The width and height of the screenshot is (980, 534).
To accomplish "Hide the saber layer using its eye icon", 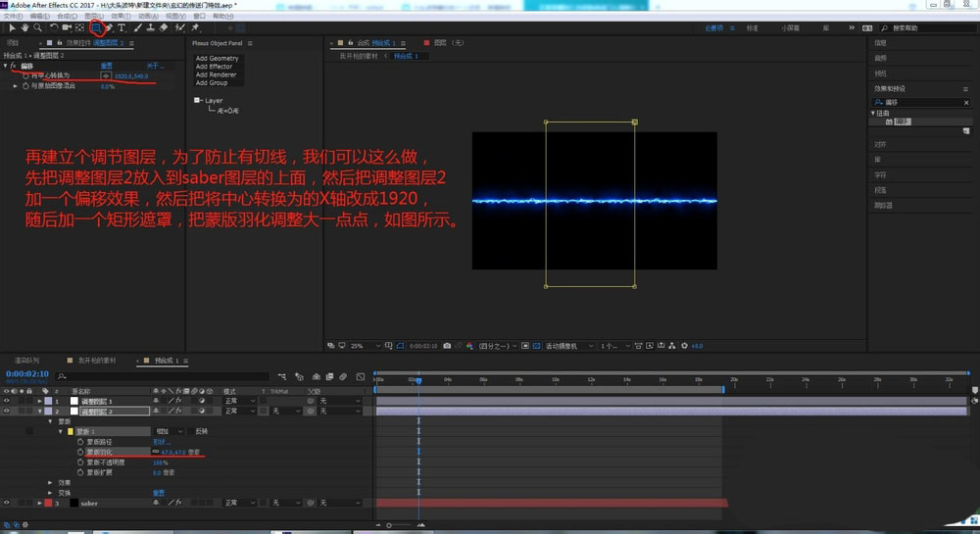I will tap(7, 503).
